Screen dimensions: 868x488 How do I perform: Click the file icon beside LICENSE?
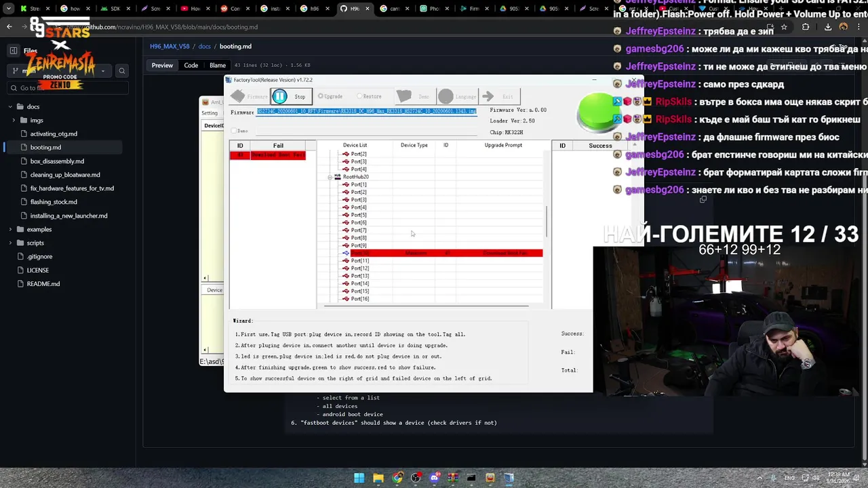point(21,270)
